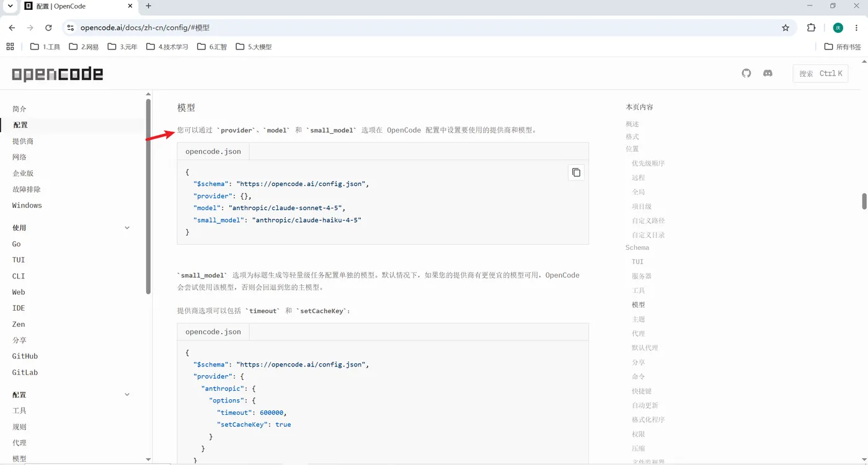Open Web sidebar page
Image resolution: width=868 pixels, height=465 pixels.
click(x=19, y=292)
